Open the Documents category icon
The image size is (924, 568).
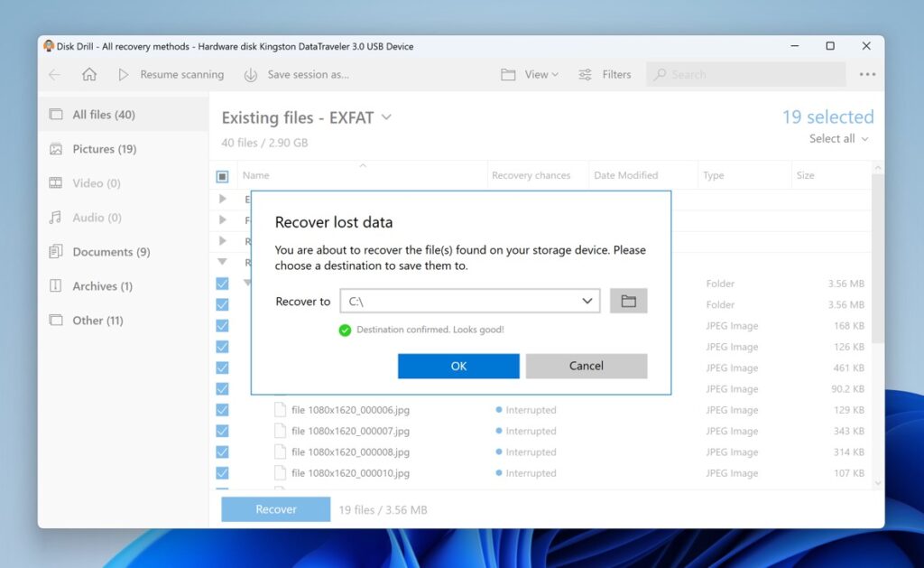pyautogui.click(x=55, y=251)
